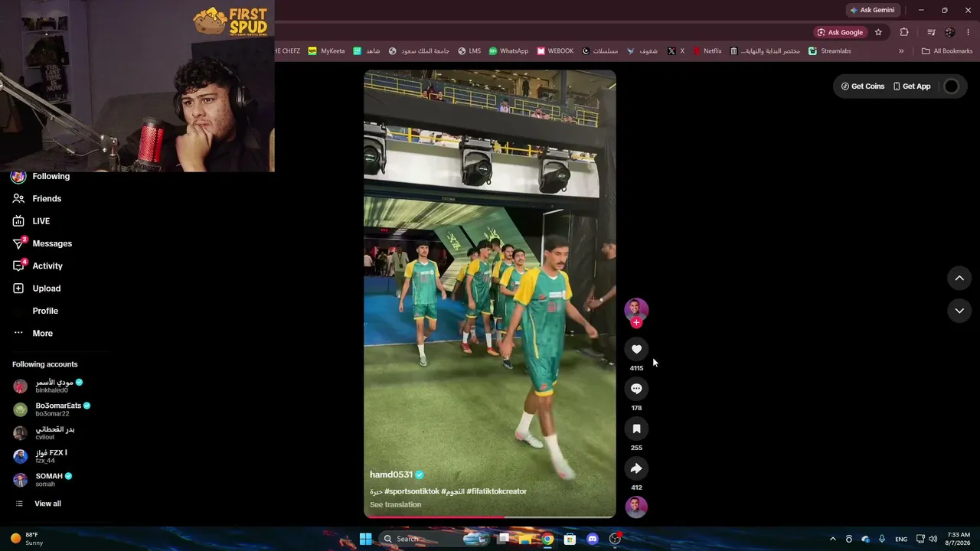Open the X bookmark
Image resolution: width=980 pixels, height=551 pixels.
[x=676, y=51]
